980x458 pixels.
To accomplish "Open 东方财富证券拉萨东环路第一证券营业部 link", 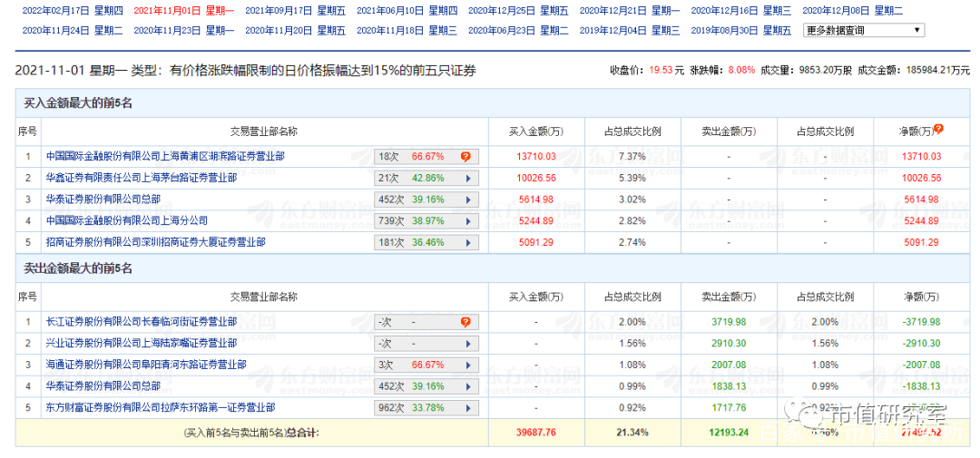I will (161, 407).
